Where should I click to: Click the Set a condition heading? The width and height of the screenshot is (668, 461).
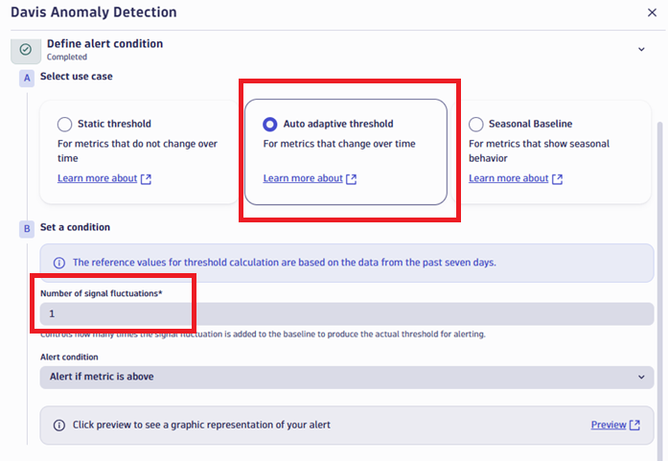[x=75, y=227]
